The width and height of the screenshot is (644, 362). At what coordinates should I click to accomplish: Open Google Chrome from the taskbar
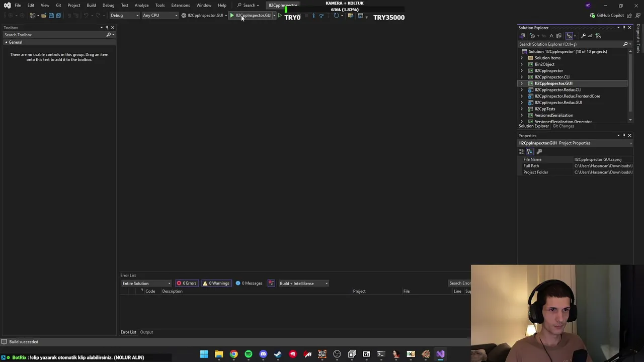tap(233, 354)
